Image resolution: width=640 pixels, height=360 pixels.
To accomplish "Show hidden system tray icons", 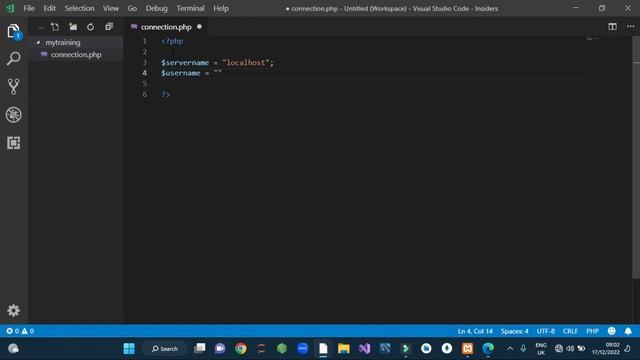I will (510, 349).
